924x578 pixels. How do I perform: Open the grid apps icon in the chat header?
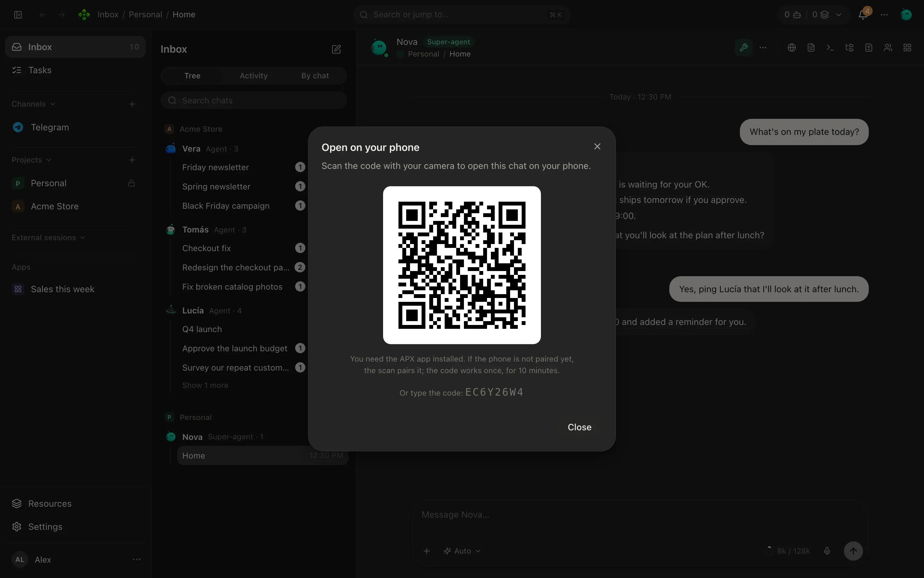[x=907, y=48]
